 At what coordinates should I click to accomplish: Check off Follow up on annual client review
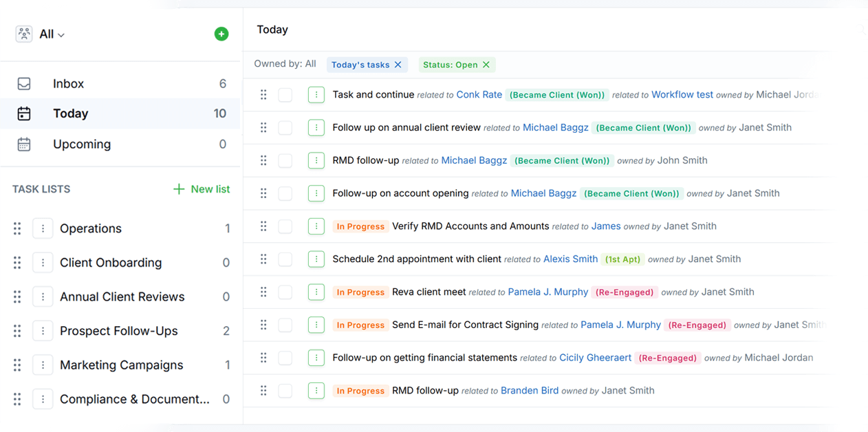pyautogui.click(x=285, y=128)
